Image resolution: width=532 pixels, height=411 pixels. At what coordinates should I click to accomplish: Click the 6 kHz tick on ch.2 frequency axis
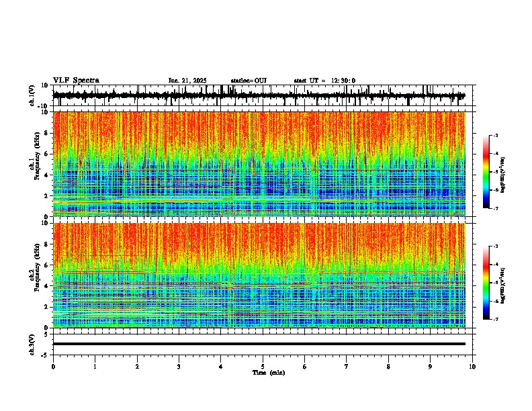[46, 265]
